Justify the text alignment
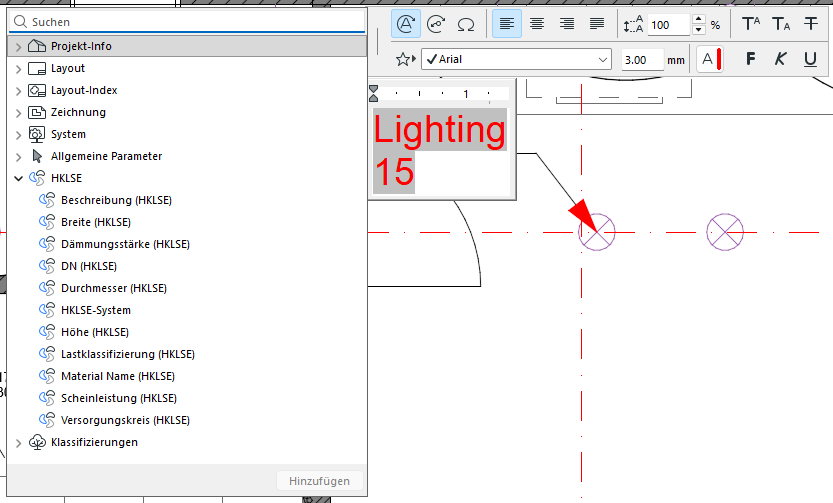 [597, 24]
